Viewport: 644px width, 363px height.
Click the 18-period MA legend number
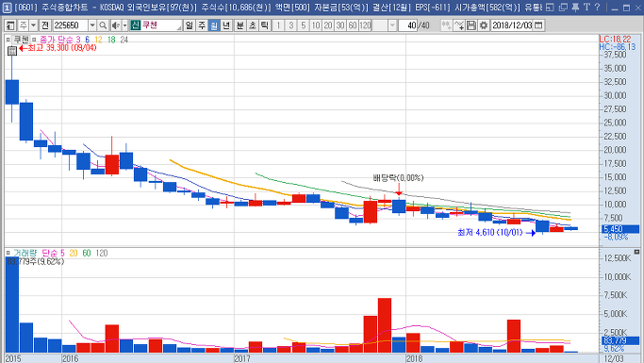coord(111,40)
